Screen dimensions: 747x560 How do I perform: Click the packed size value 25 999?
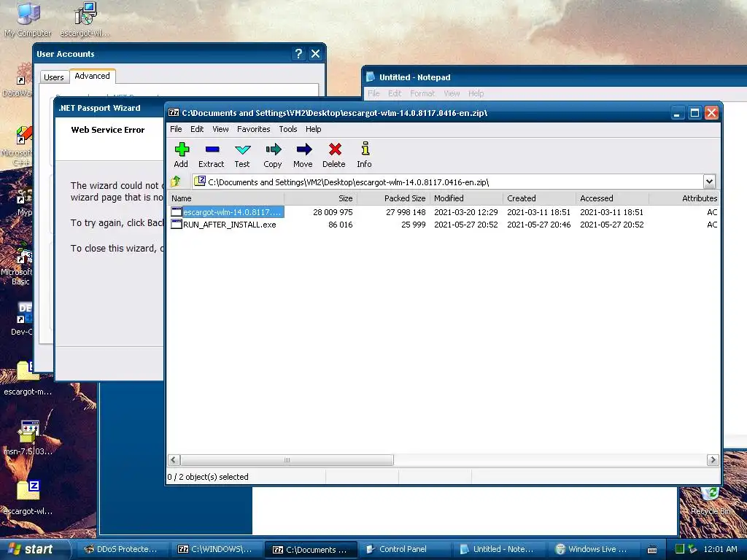coord(413,225)
